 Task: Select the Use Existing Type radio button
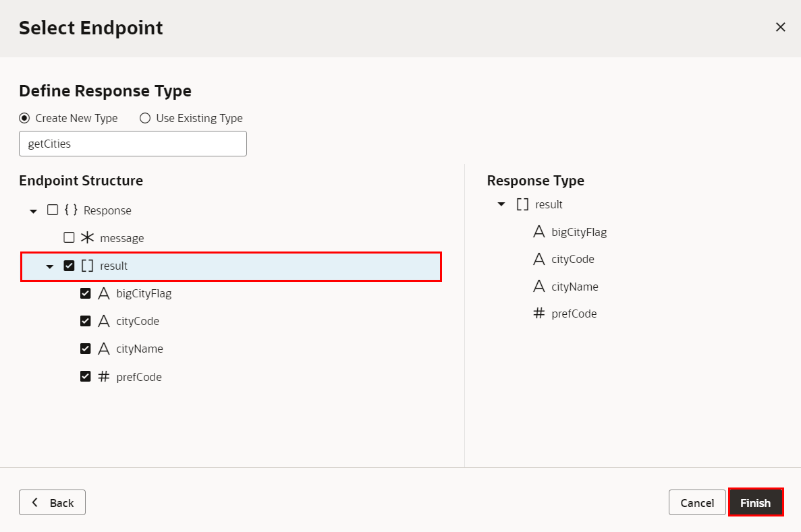pos(145,118)
